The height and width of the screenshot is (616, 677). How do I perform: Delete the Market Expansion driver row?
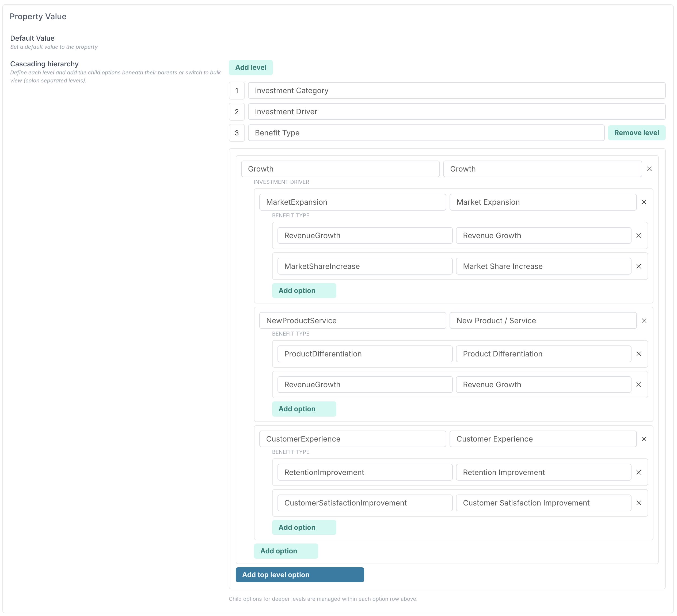click(x=644, y=202)
